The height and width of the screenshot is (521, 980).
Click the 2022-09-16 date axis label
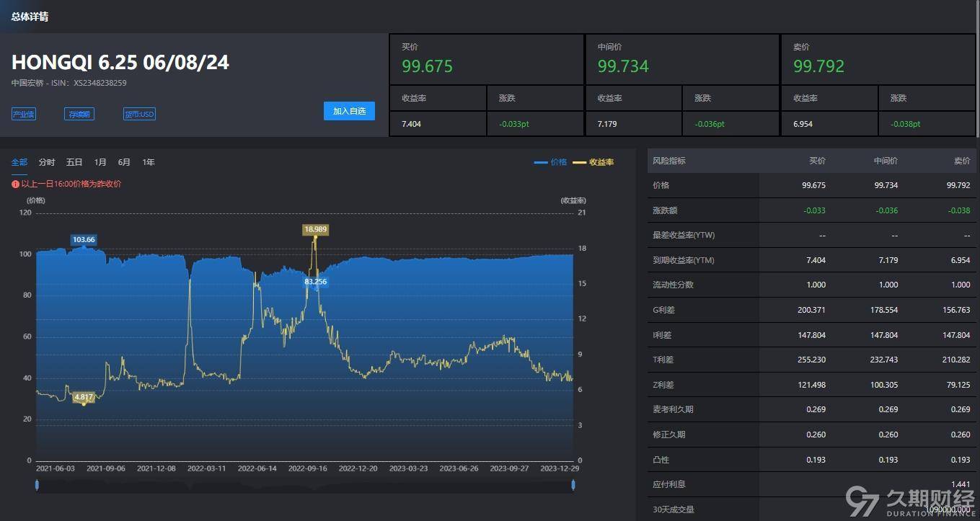coord(307,468)
